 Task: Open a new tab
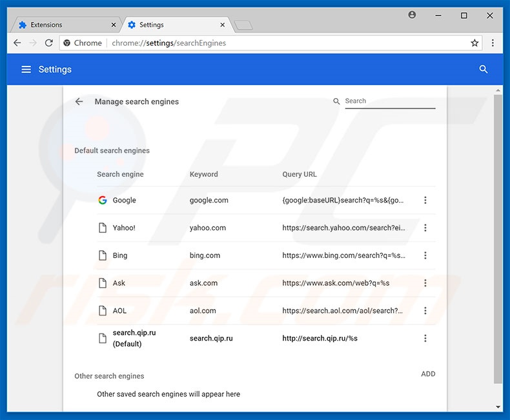coord(243,25)
